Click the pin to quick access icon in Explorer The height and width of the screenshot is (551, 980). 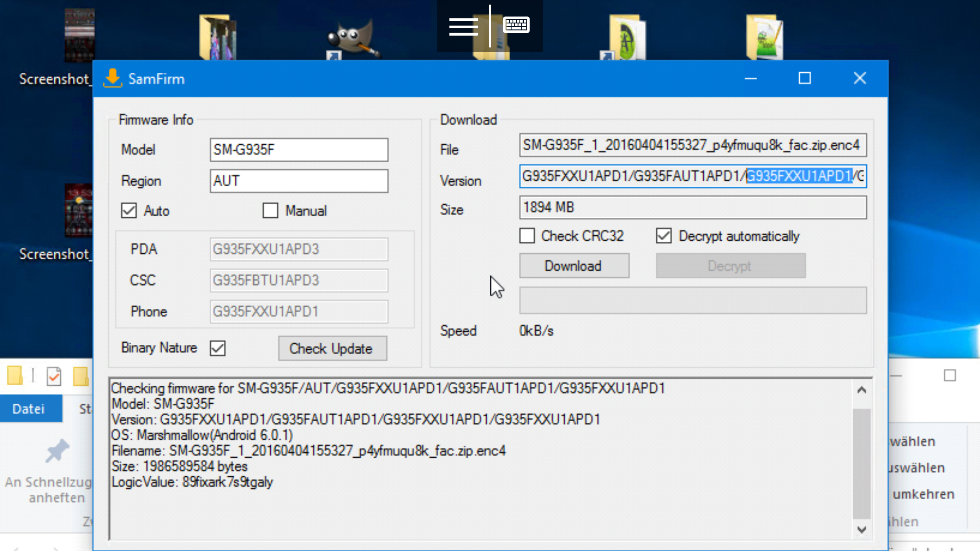point(57,451)
